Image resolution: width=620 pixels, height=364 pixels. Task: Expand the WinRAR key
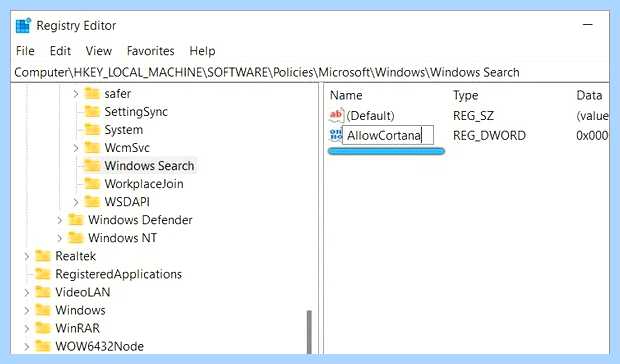[x=26, y=328]
